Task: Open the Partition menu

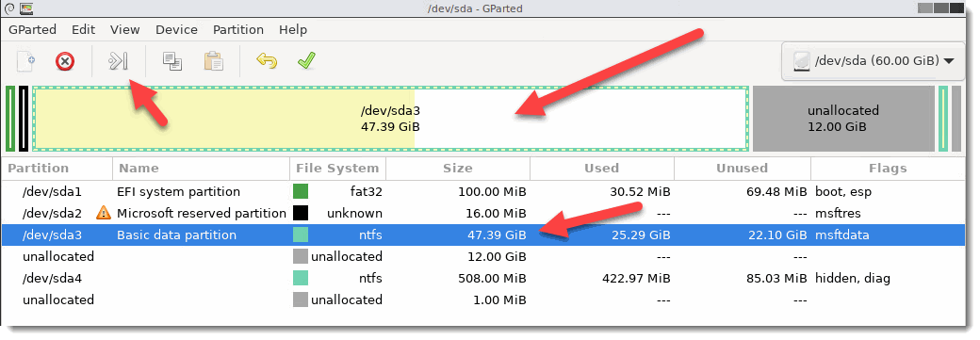Action: pyautogui.click(x=238, y=29)
